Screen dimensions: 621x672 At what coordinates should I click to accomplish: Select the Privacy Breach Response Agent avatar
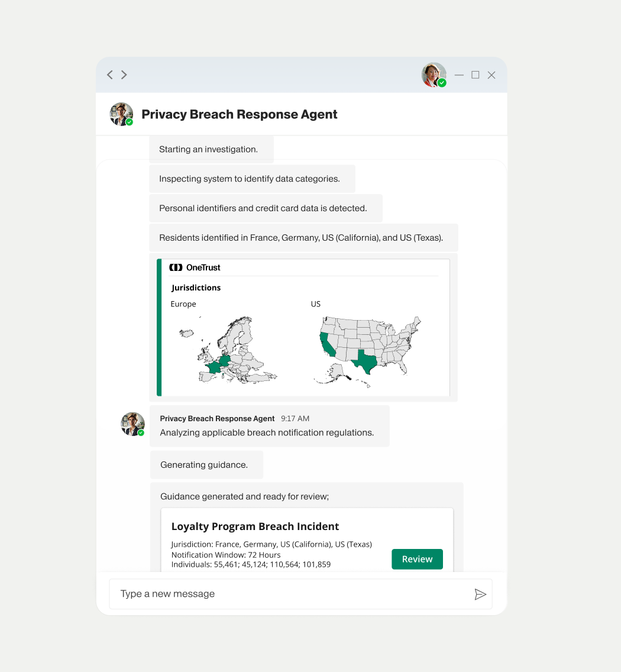click(121, 114)
